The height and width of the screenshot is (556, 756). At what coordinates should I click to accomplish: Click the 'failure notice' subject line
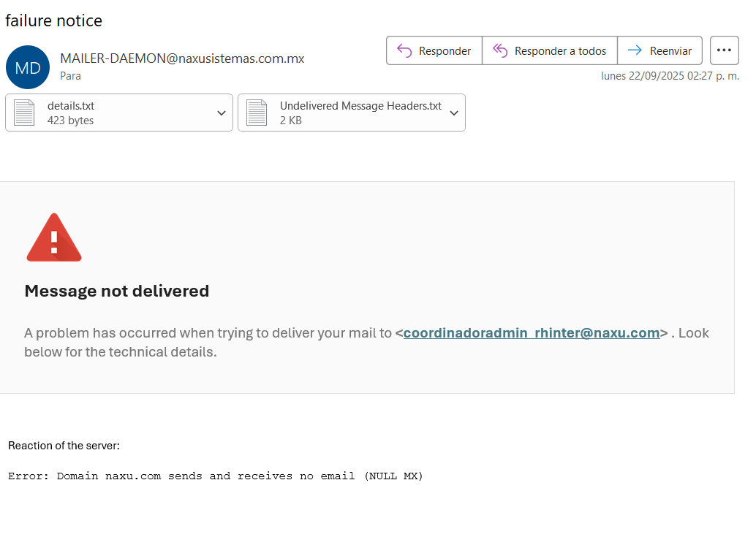[54, 20]
